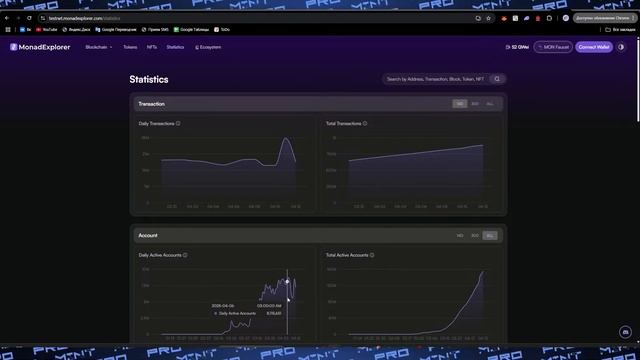The height and width of the screenshot is (360, 640).
Task: Open the Ecosystem menu item
Action: [x=208, y=47]
